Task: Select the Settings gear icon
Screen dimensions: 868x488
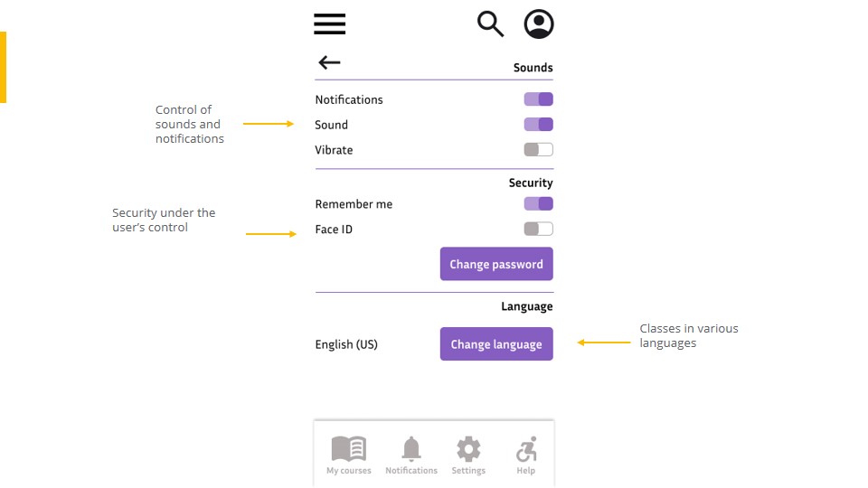Action: [x=468, y=449]
